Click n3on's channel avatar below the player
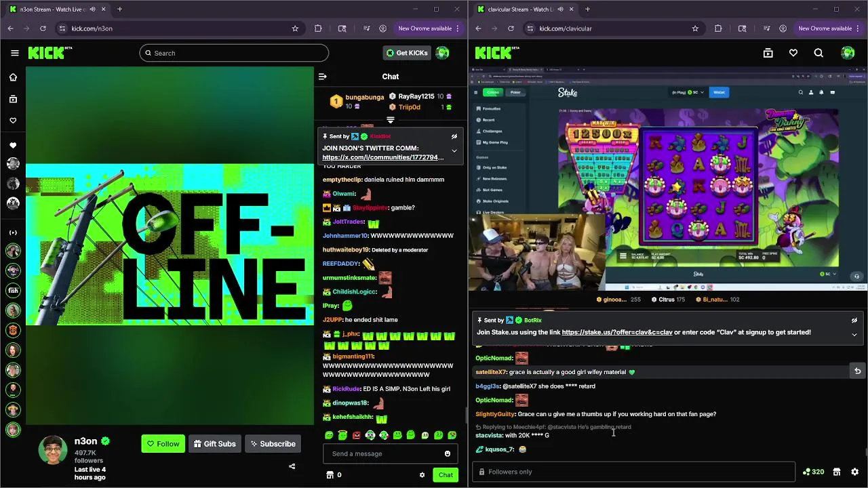This screenshot has width=868, height=488. (x=53, y=451)
